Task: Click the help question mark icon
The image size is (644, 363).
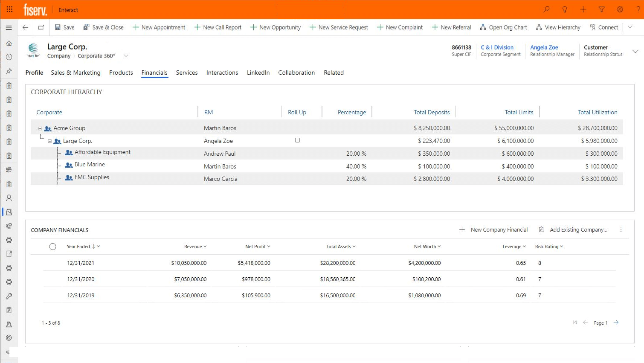Action: click(x=638, y=9)
